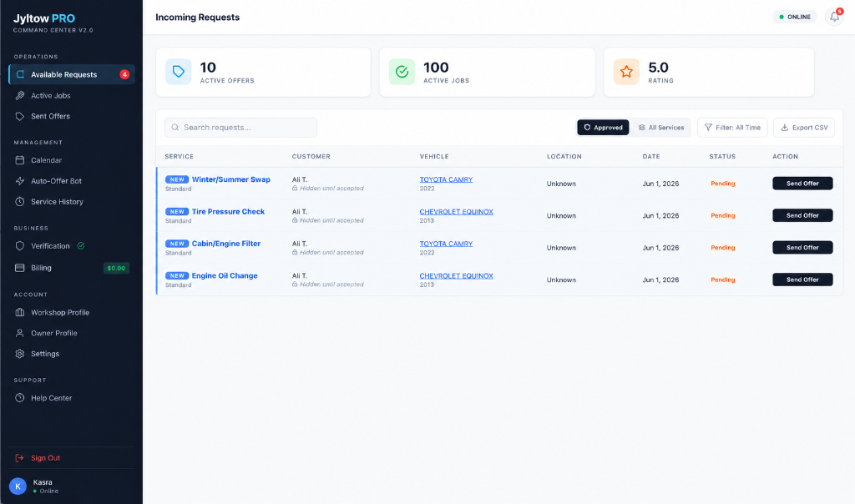Send offer for Tire Pressure Check

[802, 215]
